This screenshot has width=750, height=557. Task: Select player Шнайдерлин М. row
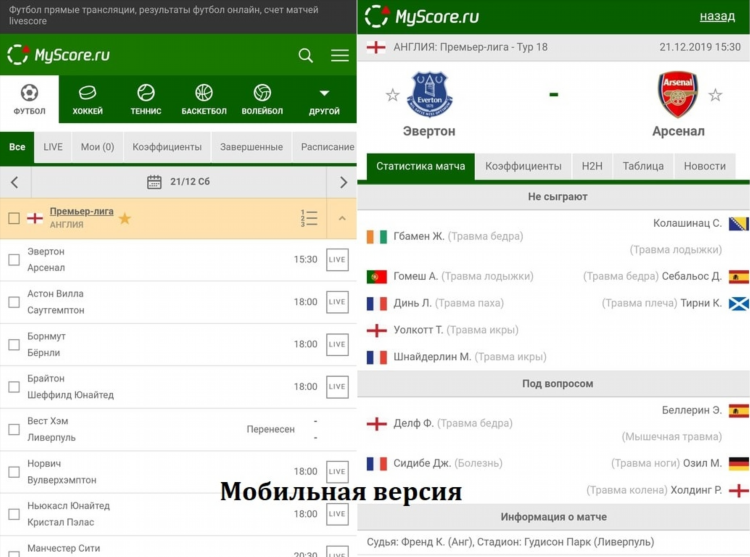click(x=456, y=357)
